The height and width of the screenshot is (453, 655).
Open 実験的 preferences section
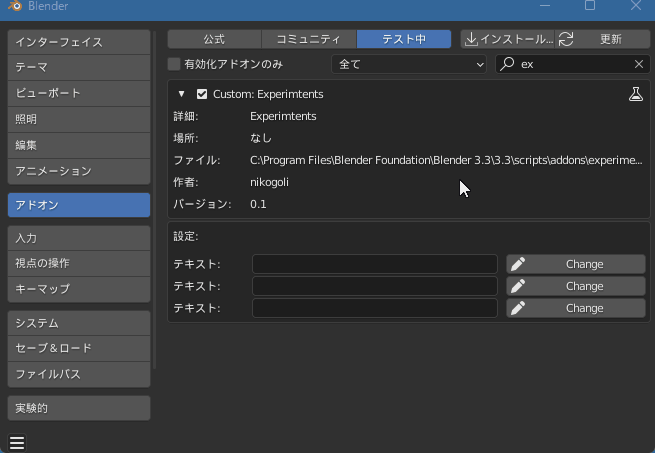click(x=79, y=408)
